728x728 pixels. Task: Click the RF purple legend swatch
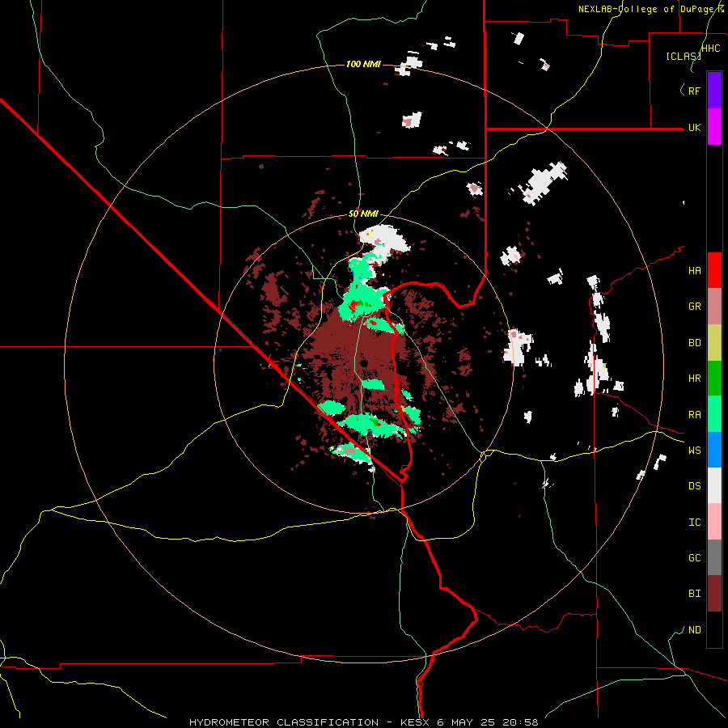click(714, 91)
